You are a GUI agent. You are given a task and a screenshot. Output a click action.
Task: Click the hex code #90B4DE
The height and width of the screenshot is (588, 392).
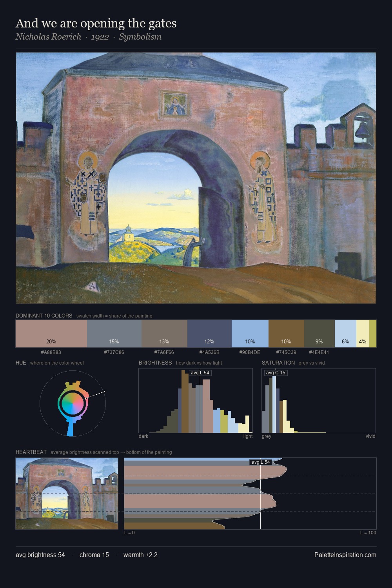click(x=250, y=352)
